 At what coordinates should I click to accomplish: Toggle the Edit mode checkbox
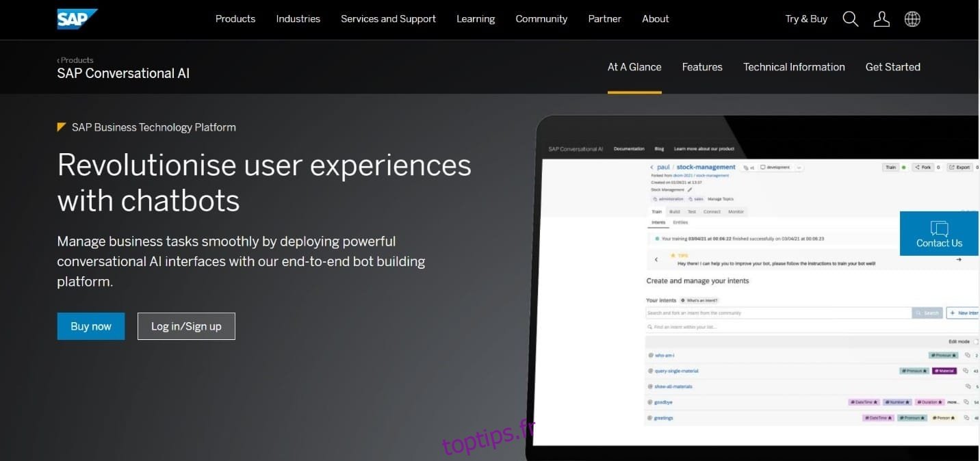[x=976, y=341]
